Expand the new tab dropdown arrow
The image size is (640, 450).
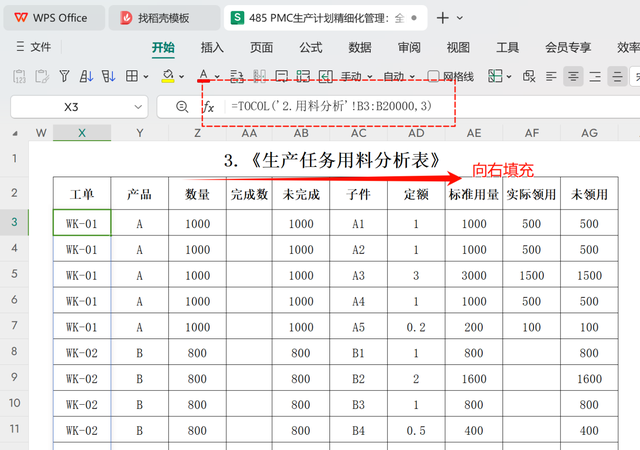click(460, 18)
